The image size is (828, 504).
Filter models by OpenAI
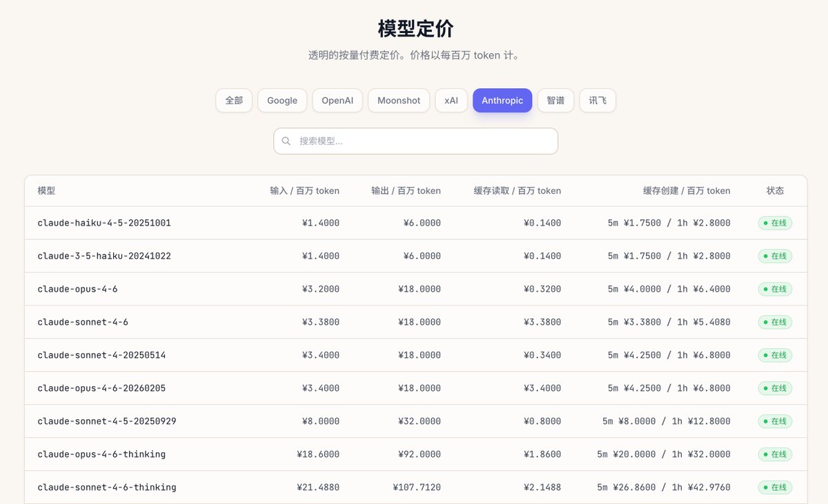click(x=337, y=100)
